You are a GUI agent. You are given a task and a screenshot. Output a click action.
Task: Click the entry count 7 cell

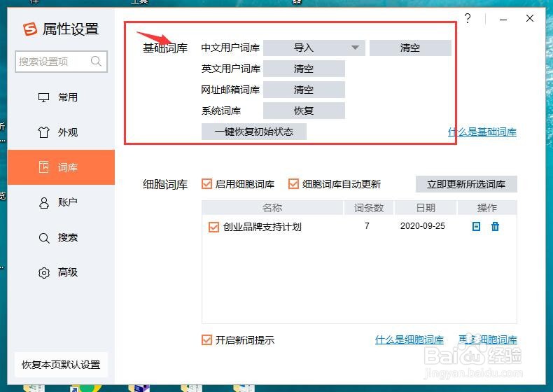367,226
